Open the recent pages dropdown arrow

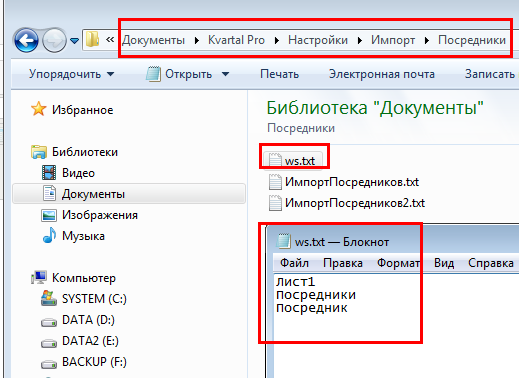74,41
